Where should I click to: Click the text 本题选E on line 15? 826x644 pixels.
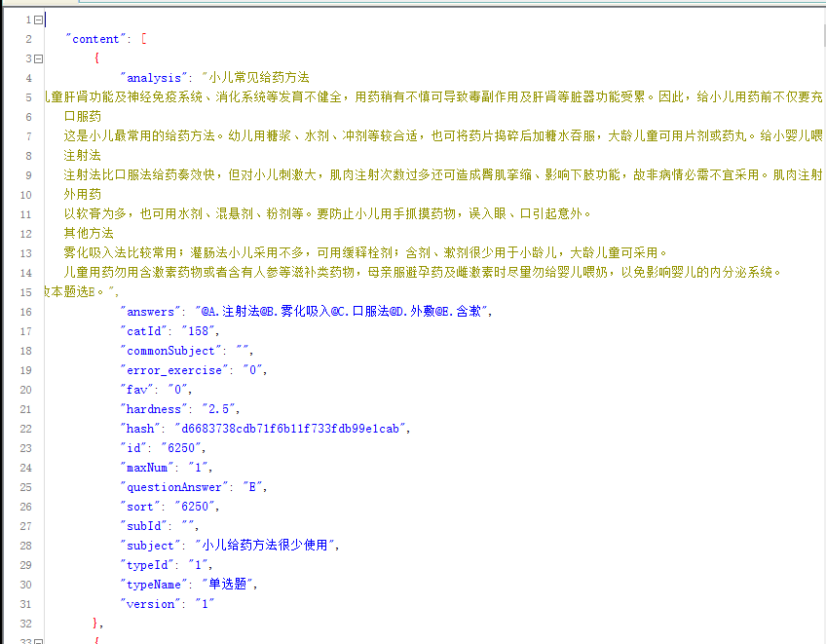(x=73, y=292)
